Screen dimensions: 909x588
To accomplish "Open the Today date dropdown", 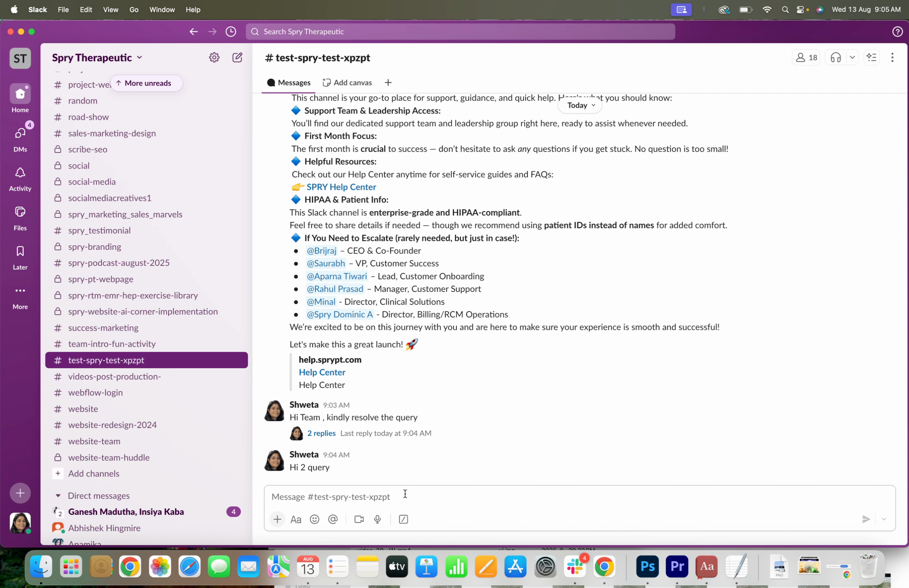I will [580, 105].
